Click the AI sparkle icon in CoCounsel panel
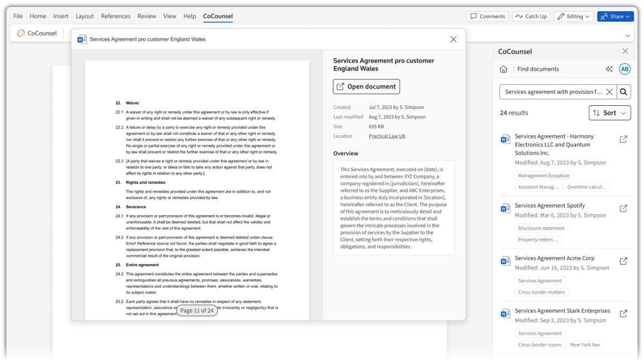This screenshot has width=644, height=363. (x=609, y=69)
